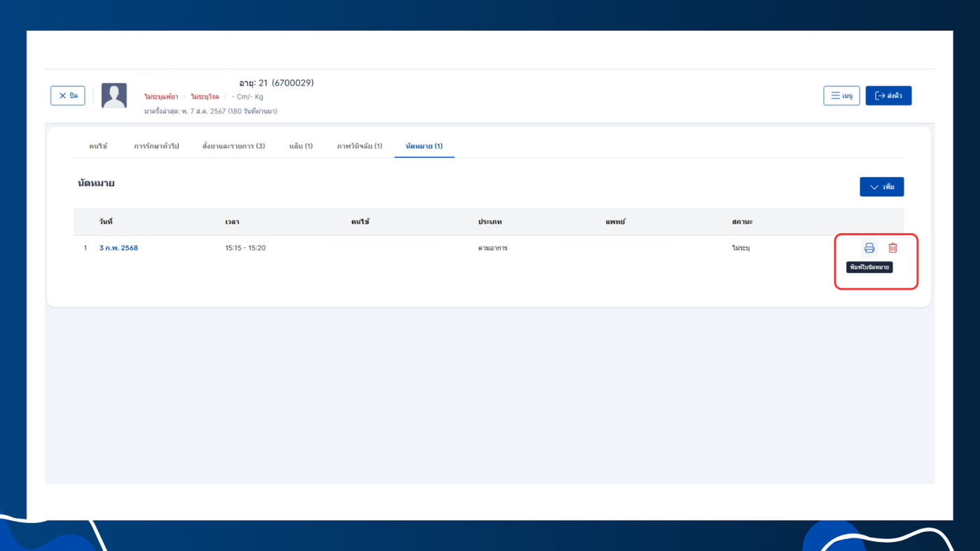Click the patient avatar placeholder image
The image size is (980, 551).
(x=114, y=96)
